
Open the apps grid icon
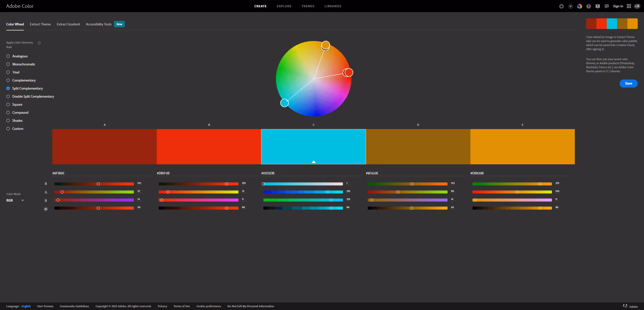click(629, 6)
